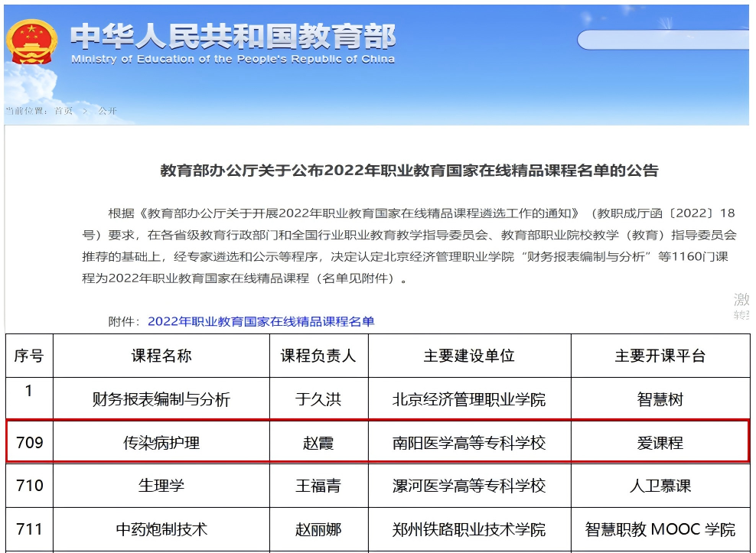Click the 课程名称 column header

click(x=161, y=356)
